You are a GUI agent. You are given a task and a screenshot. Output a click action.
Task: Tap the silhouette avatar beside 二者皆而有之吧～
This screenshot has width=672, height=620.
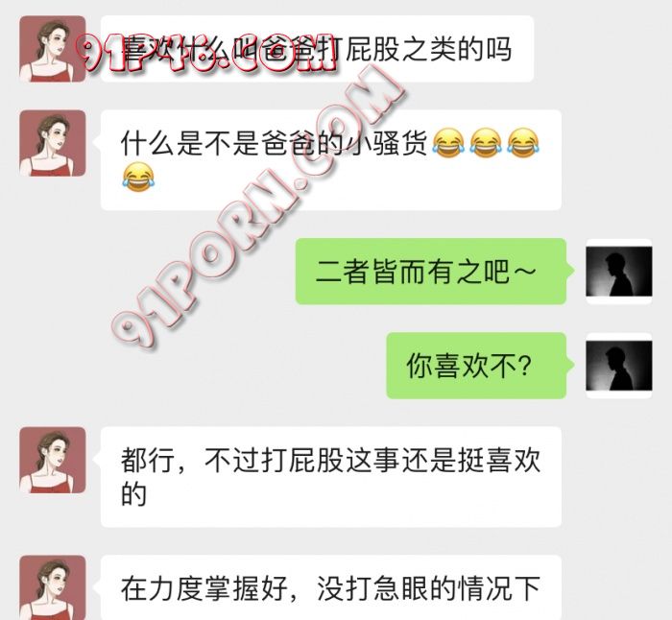[619, 272]
